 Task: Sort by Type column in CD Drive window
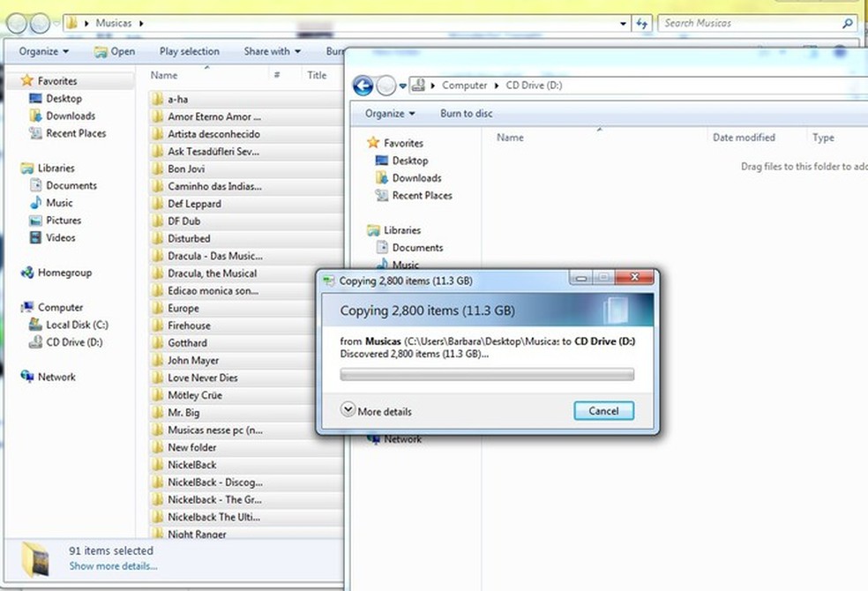click(823, 138)
